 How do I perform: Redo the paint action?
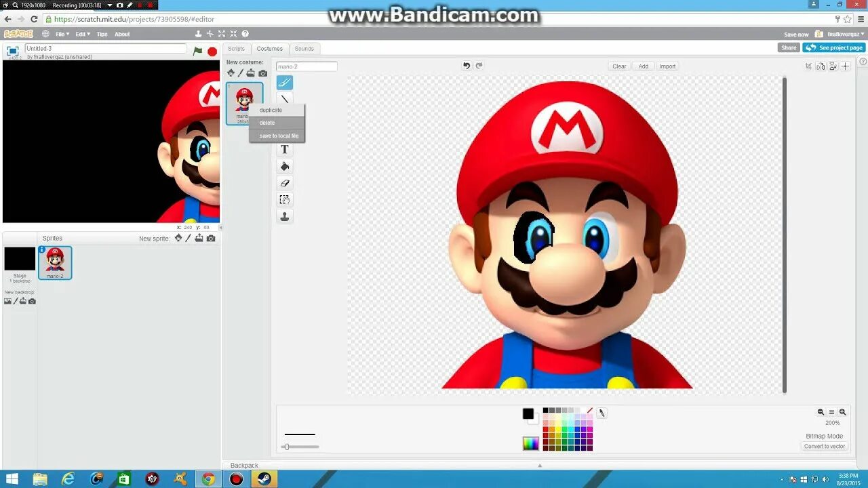pyautogui.click(x=479, y=66)
